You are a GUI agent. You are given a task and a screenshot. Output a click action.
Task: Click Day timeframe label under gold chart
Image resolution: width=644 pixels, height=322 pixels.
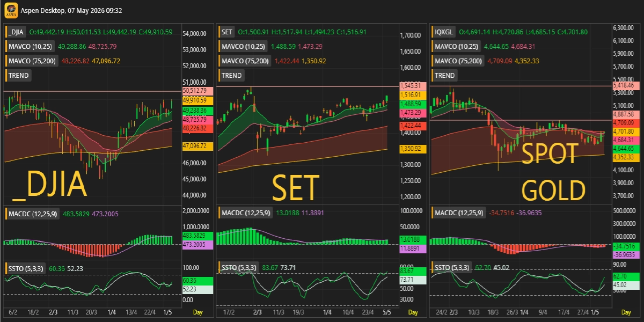click(x=626, y=312)
